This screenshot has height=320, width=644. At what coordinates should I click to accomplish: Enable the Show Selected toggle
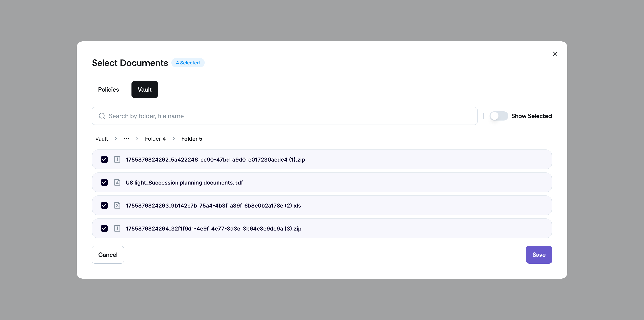[x=499, y=116]
